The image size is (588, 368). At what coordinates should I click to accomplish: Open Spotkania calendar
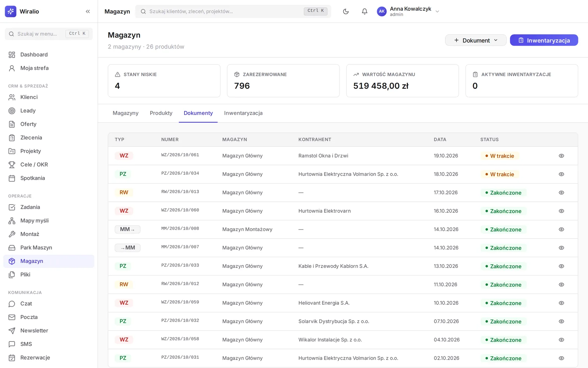click(49, 178)
